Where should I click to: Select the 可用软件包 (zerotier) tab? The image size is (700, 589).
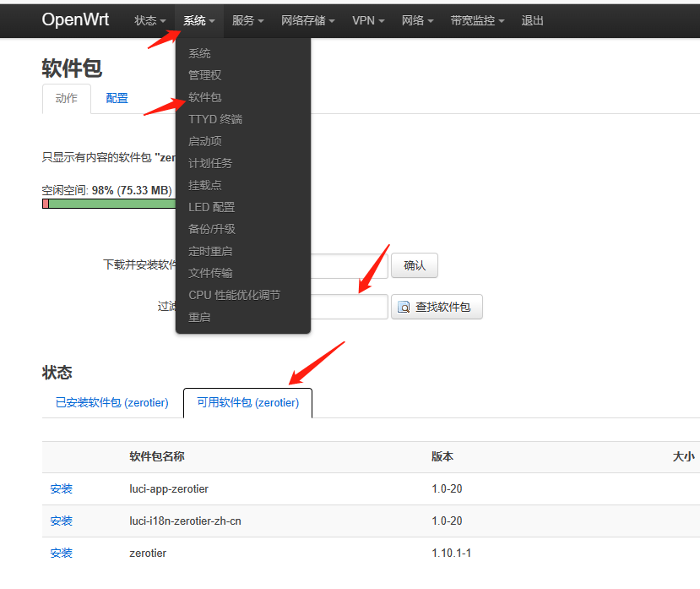(x=247, y=402)
